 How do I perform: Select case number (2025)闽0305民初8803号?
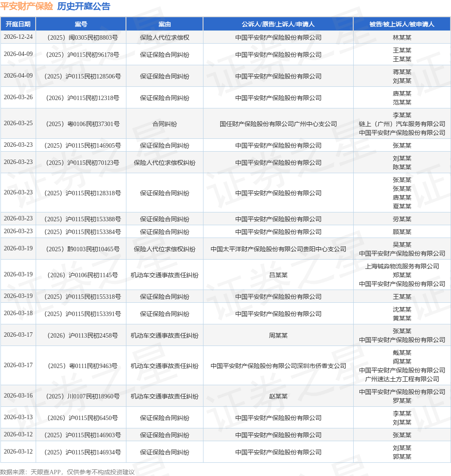tap(81, 37)
